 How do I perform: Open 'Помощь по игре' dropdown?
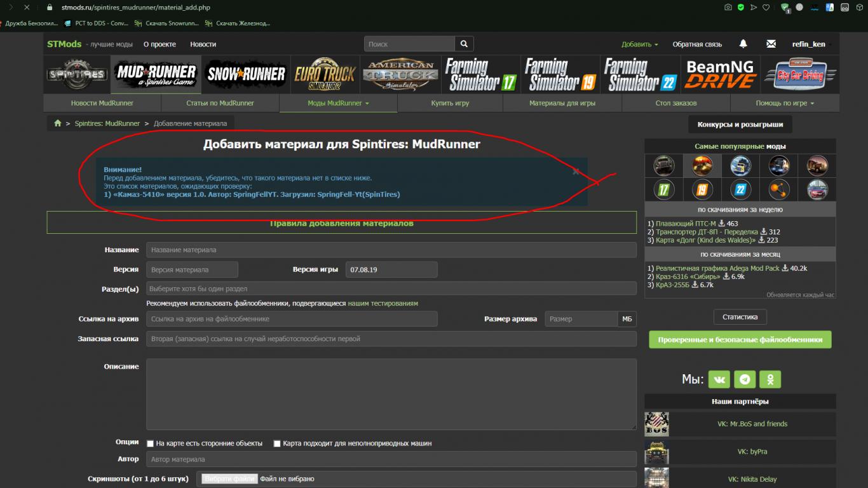[x=784, y=103]
